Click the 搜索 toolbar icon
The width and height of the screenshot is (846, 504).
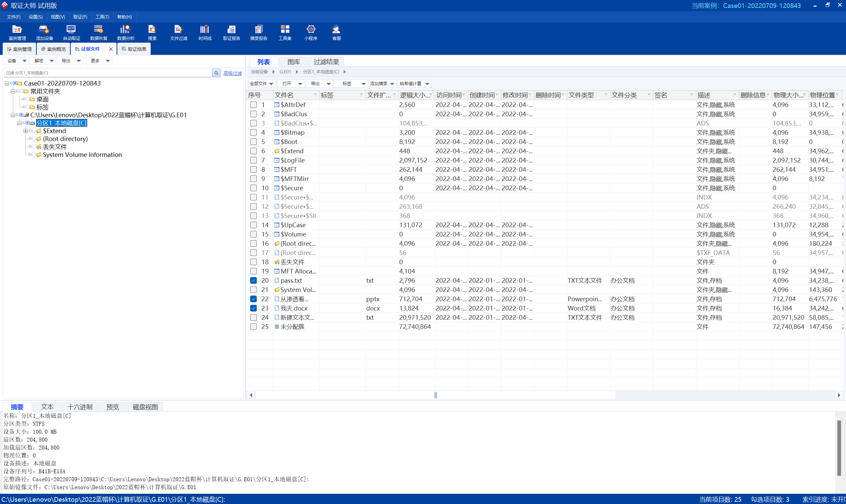coord(152,33)
